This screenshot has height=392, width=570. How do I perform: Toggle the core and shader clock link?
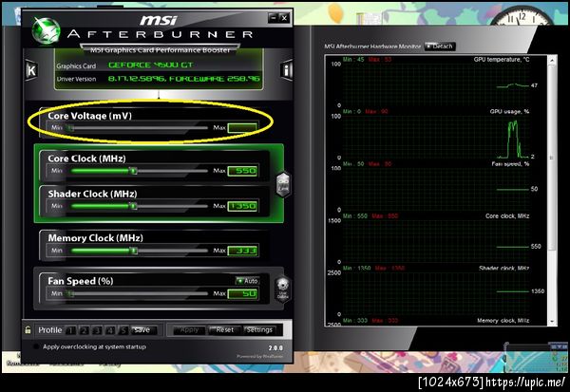coord(283,184)
